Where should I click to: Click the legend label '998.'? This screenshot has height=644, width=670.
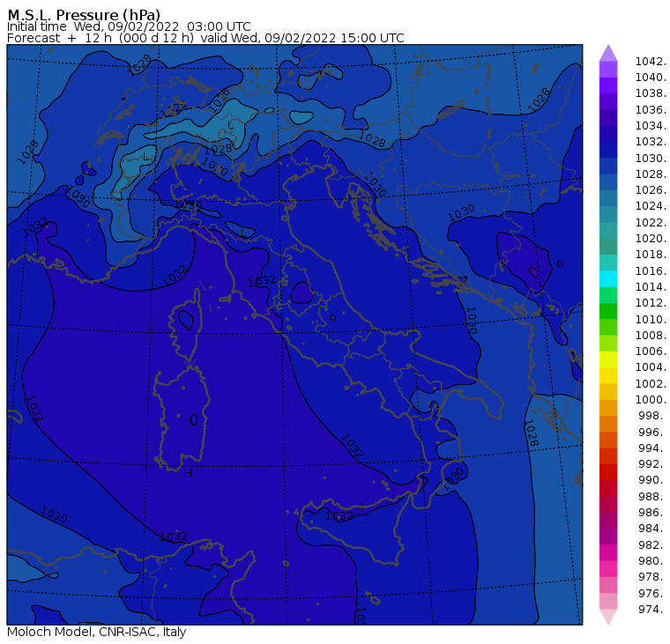point(651,416)
